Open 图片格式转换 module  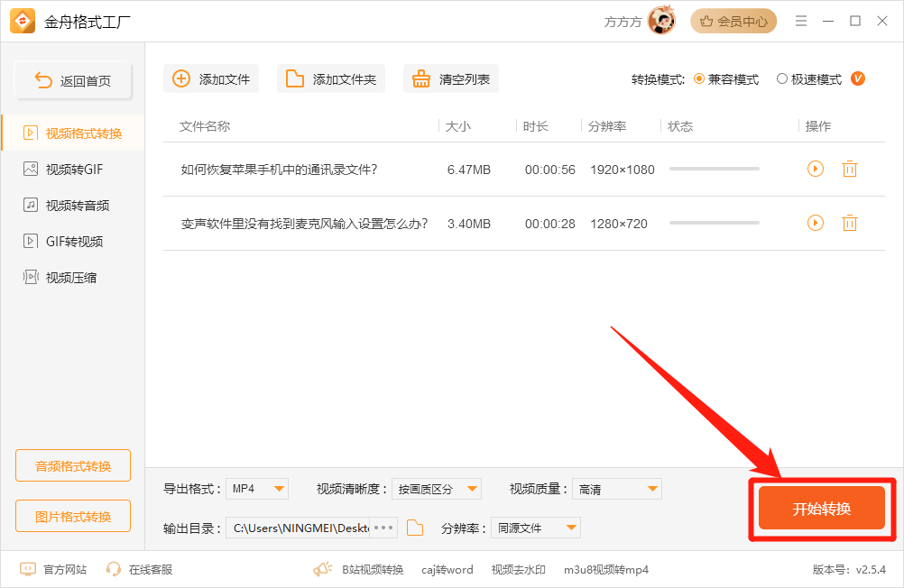coord(73,516)
